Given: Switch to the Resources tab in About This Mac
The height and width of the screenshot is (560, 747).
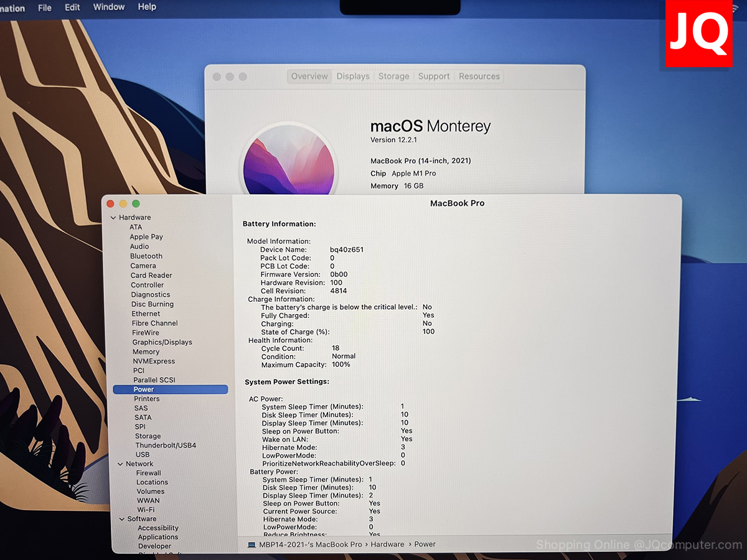Looking at the screenshot, I should [479, 76].
